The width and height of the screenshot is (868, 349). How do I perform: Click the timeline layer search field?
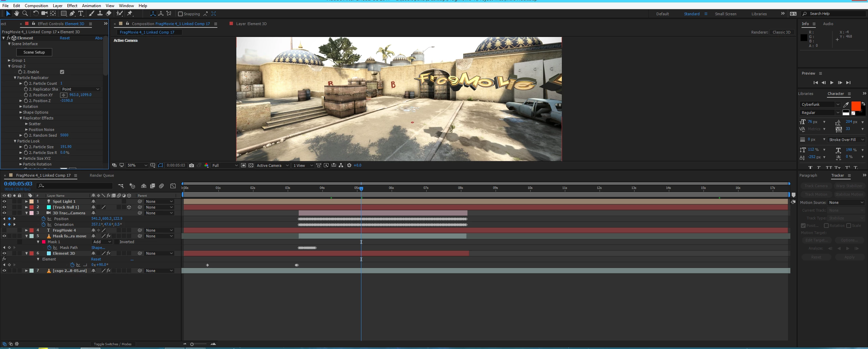click(x=75, y=186)
